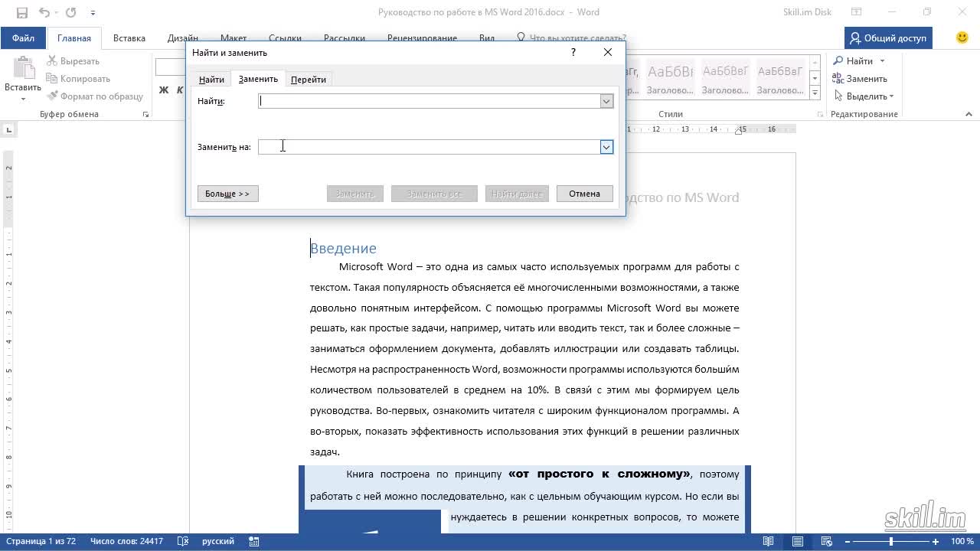Apply the rightmost Заголовок style thumbnail
980x551 pixels.
780,79
